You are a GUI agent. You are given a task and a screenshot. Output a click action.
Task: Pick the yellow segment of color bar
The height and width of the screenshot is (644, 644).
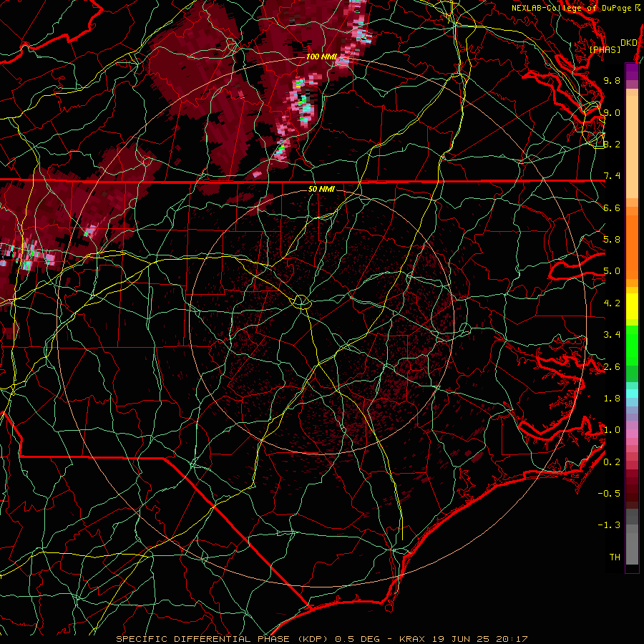(x=632, y=306)
